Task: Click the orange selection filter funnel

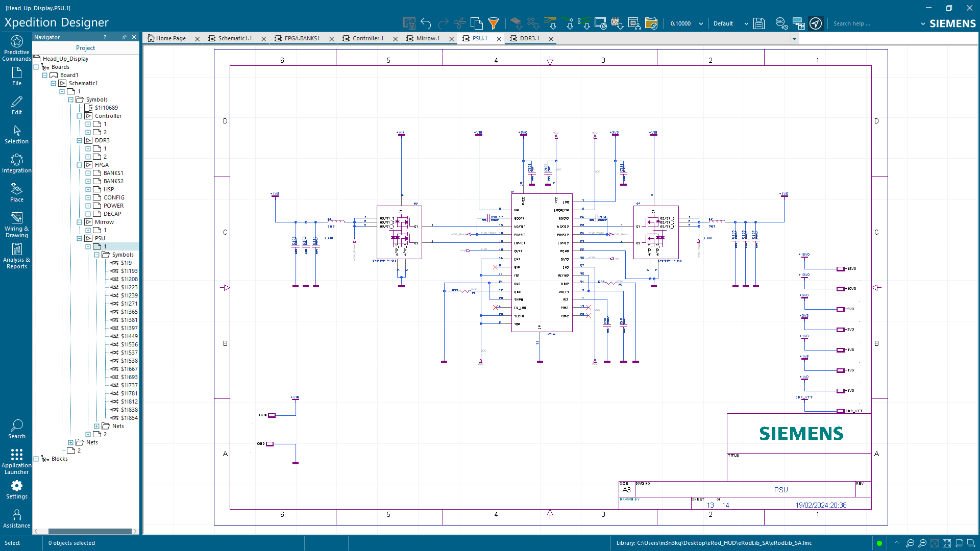Action: [493, 23]
